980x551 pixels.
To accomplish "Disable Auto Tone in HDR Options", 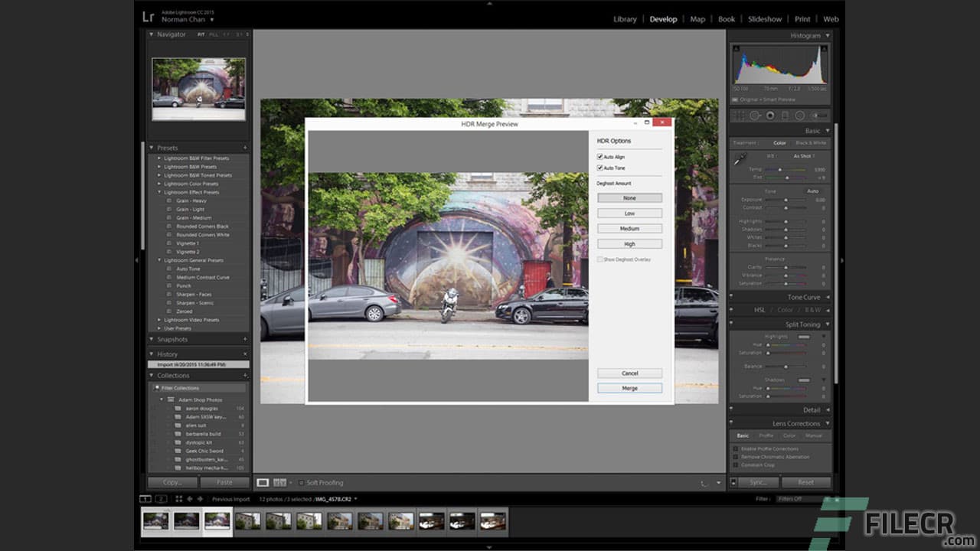I will point(601,168).
